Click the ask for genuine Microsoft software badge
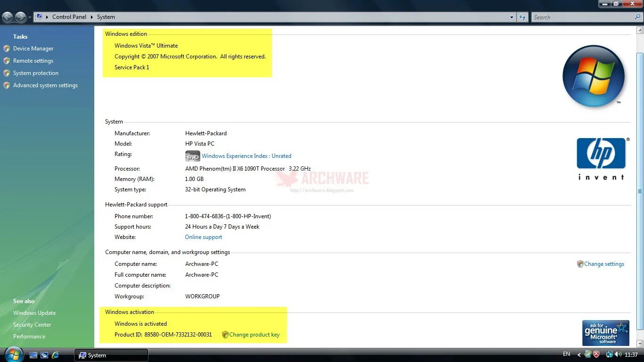 click(x=606, y=333)
